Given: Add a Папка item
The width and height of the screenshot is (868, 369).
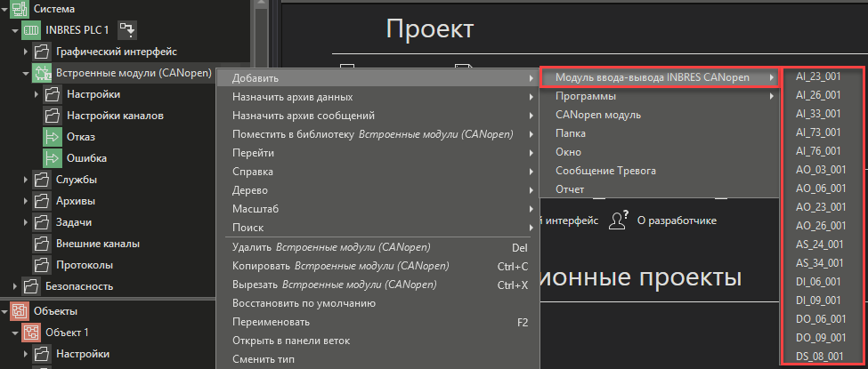Looking at the screenshot, I should [x=660, y=133].
